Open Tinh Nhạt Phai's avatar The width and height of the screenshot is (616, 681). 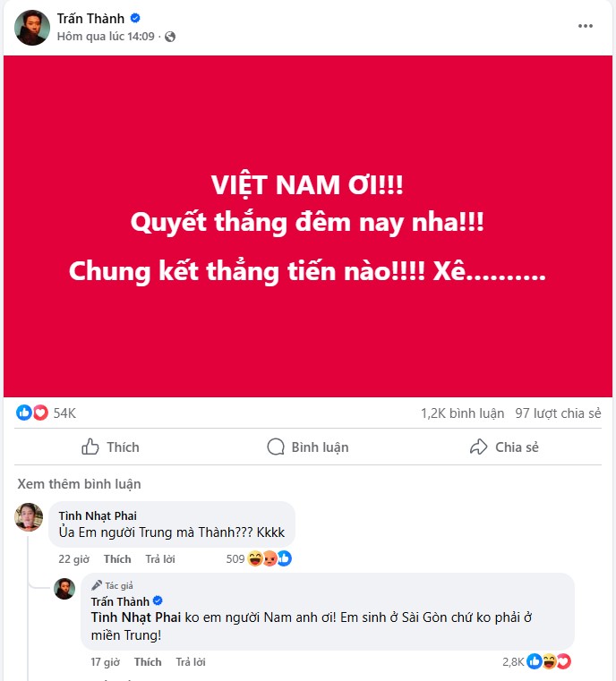[30, 517]
